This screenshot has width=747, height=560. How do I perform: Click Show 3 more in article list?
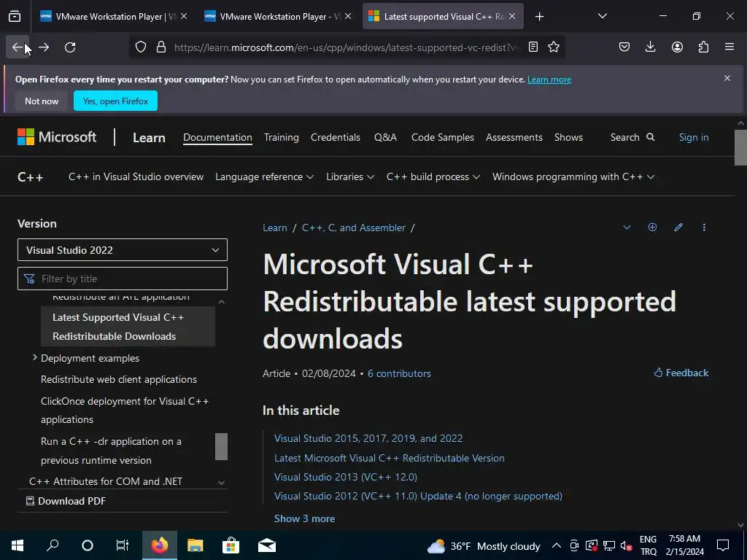coord(304,518)
